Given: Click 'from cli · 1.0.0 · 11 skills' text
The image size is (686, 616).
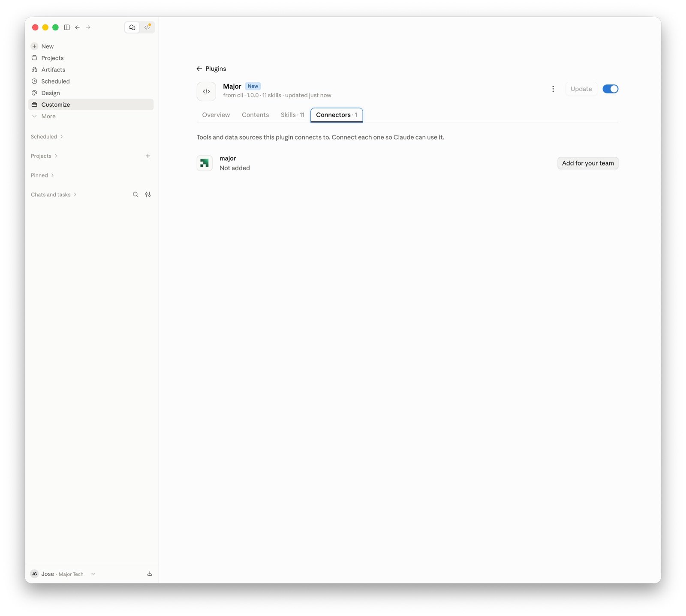Looking at the screenshot, I should pos(252,95).
